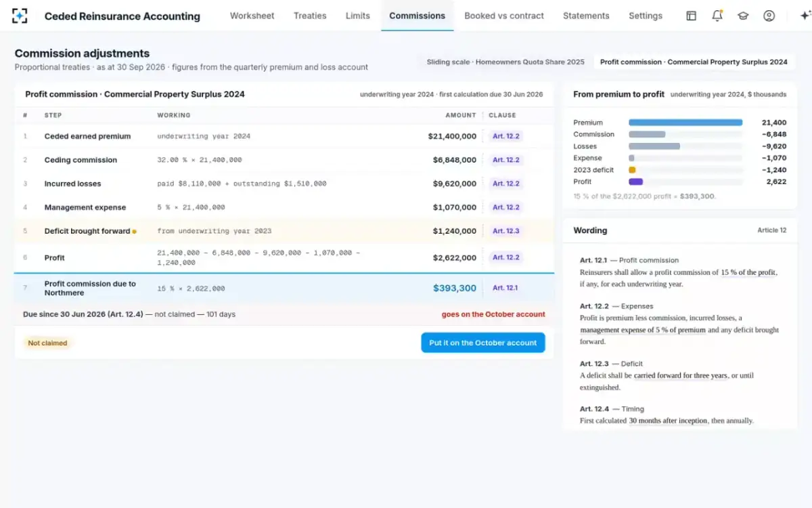Click the Premium bar in the chart

tap(685, 123)
